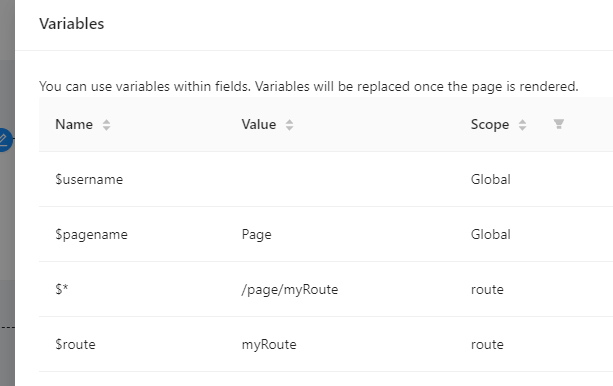
Task: Sort by Value using sort arrows
Action: (x=289, y=125)
